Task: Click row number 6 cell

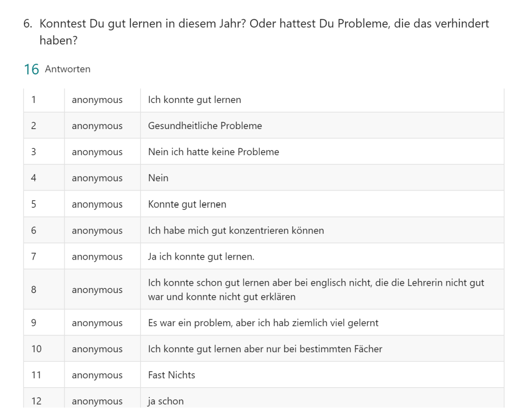Action: [33, 231]
